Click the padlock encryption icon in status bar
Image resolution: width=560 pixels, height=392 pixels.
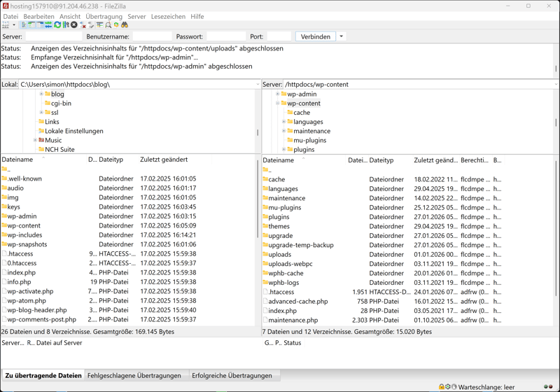(x=442, y=386)
